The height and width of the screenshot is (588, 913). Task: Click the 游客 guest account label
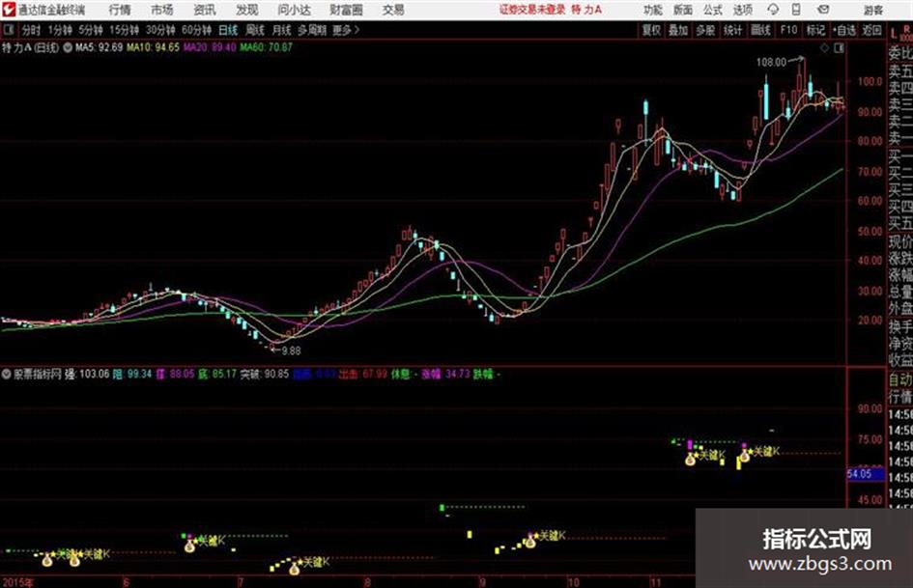click(x=873, y=10)
